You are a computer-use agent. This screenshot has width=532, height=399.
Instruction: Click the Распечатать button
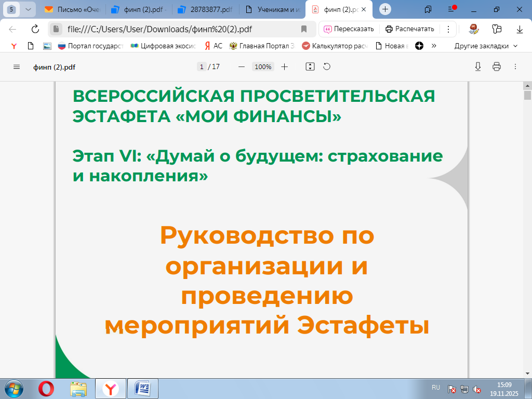(409, 29)
